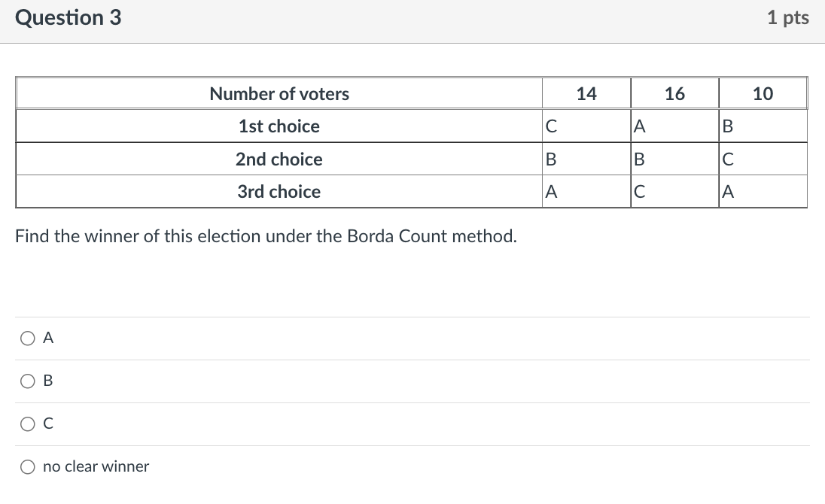
Task: Click the "1 pts" label
Action: click(x=789, y=17)
